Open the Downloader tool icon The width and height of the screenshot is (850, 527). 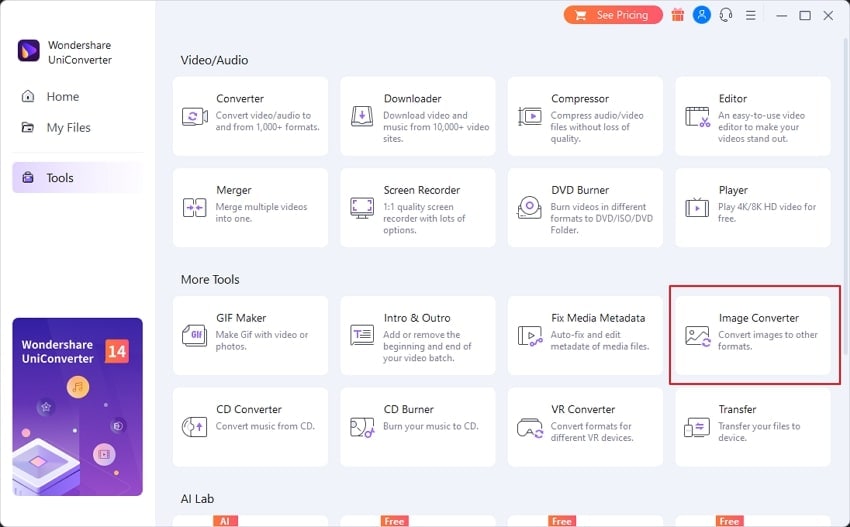point(362,116)
